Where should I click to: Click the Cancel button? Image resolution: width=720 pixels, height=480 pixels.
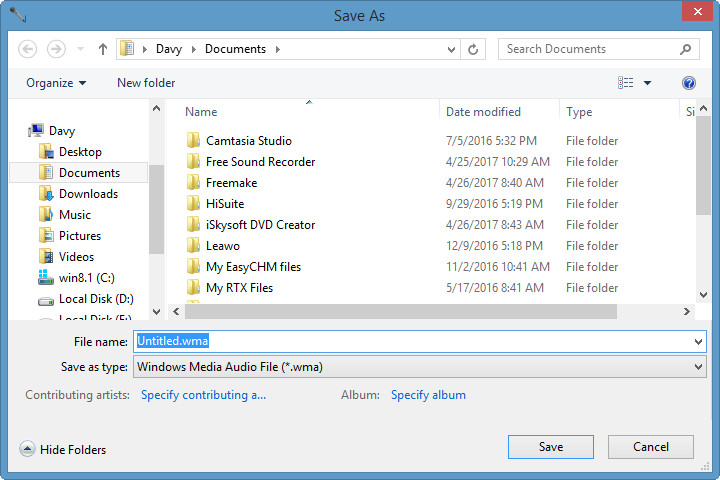pos(651,447)
